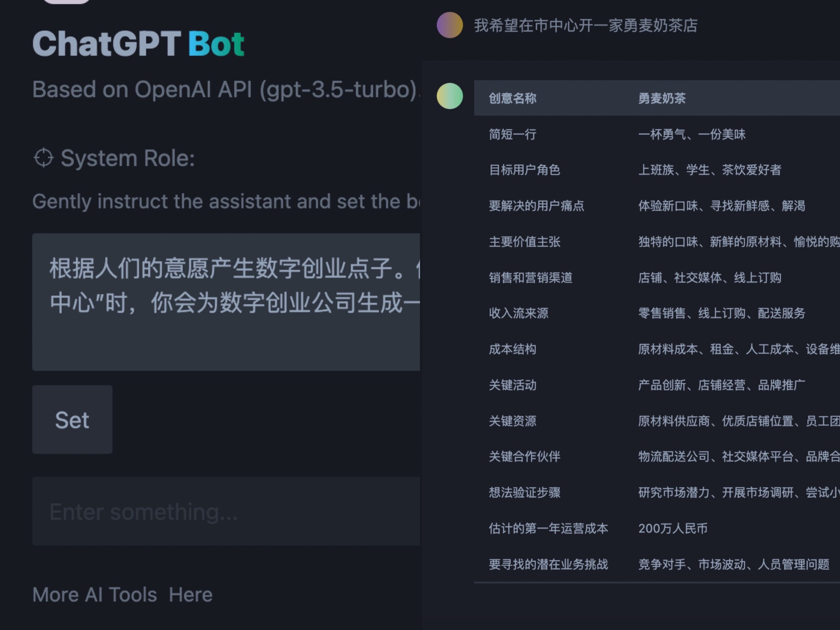Click the purple user avatar
Image resolution: width=840 pixels, height=630 pixels.
(450, 25)
